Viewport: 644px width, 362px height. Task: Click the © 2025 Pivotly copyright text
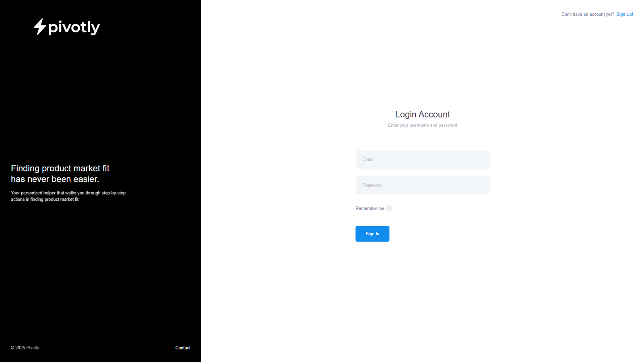click(x=25, y=348)
